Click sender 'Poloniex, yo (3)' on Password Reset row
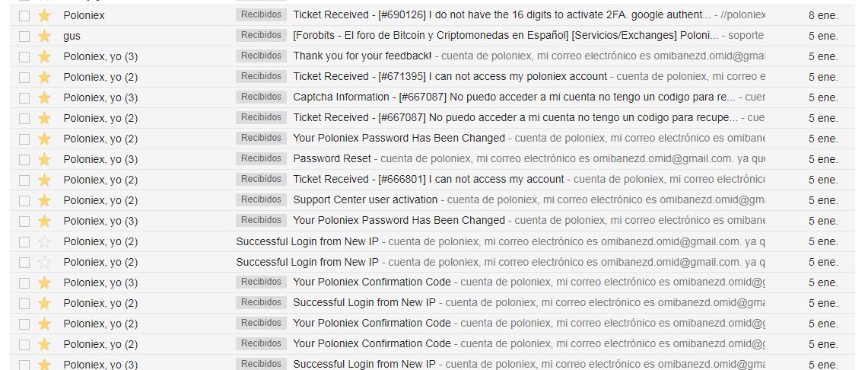The image size is (868, 370). (x=100, y=160)
